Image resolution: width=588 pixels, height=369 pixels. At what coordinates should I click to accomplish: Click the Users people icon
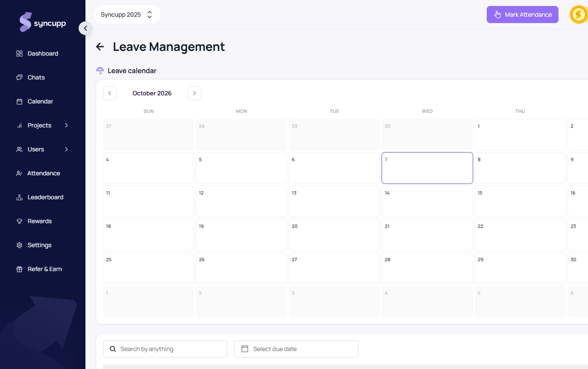19,149
